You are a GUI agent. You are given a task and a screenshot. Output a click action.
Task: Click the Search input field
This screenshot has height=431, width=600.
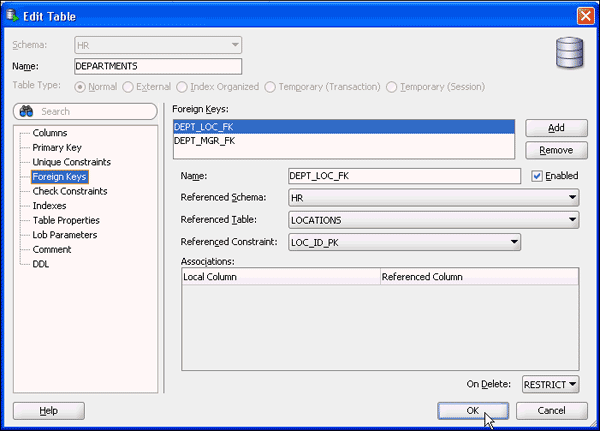[x=85, y=111]
